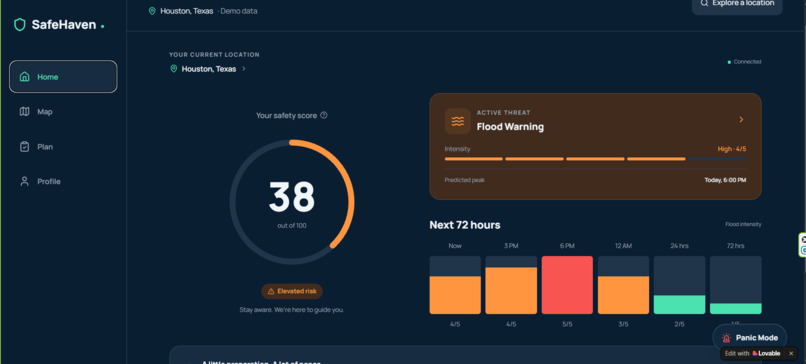Click the 2/5 label under 24 hrs
The width and height of the screenshot is (806, 364).
click(679, 324)
